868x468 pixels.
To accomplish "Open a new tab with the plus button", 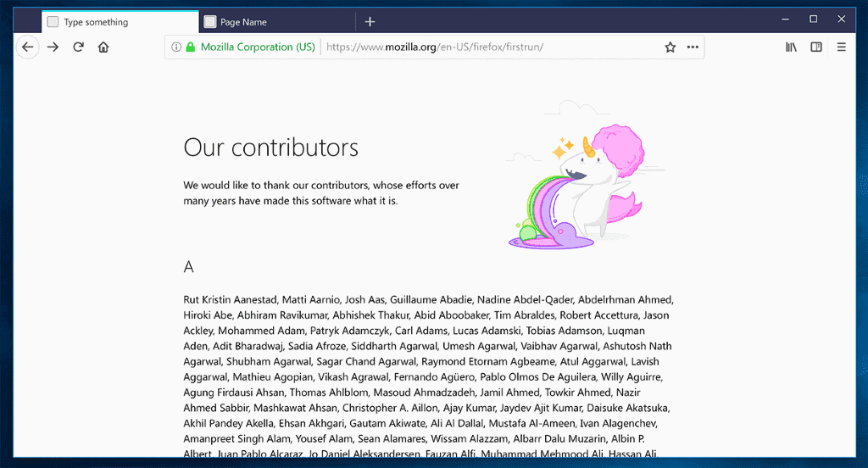I will click(x=370, y=21).
